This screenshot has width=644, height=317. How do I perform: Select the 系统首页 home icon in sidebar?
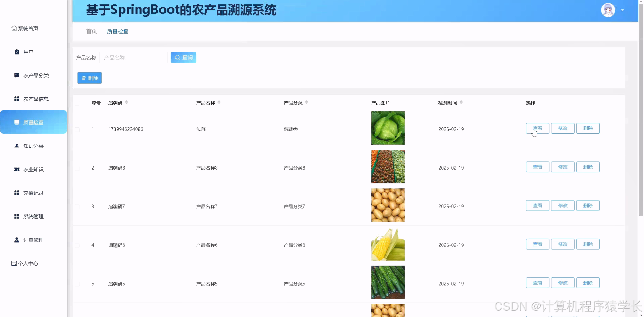13,28
